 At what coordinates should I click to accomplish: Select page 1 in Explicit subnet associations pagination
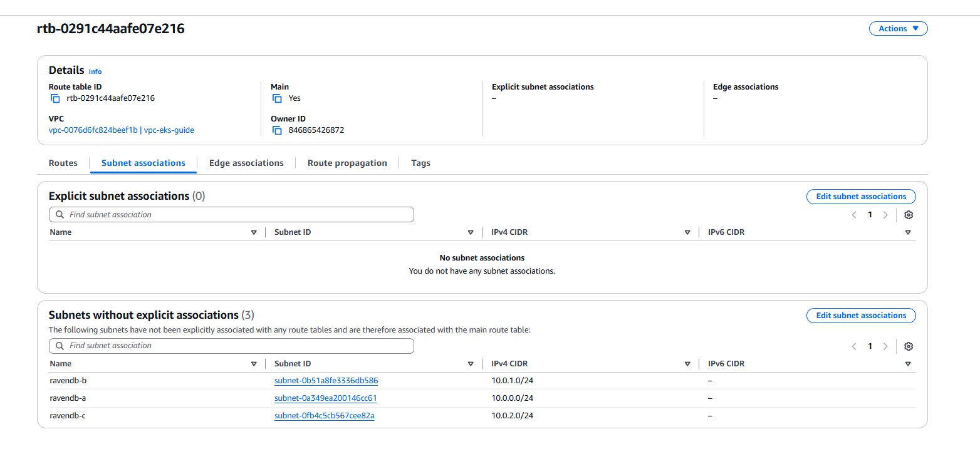[870, 215]
